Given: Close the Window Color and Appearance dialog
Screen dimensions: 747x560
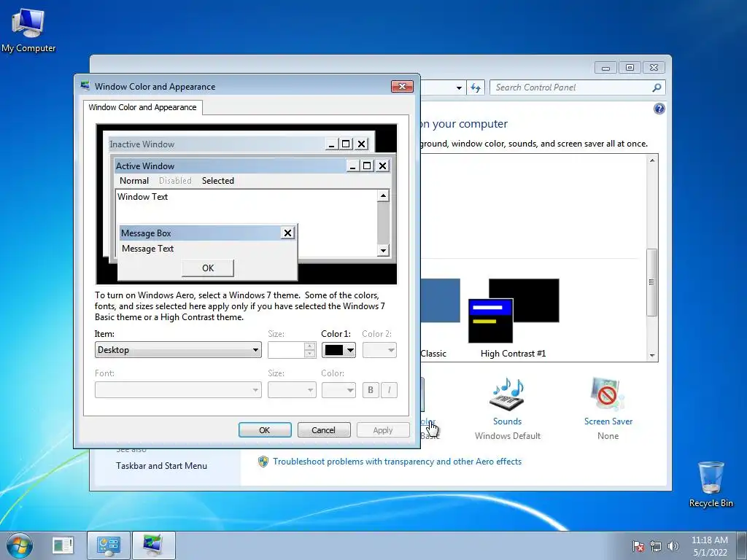Looking at the screenshot, I should (402, 86).
